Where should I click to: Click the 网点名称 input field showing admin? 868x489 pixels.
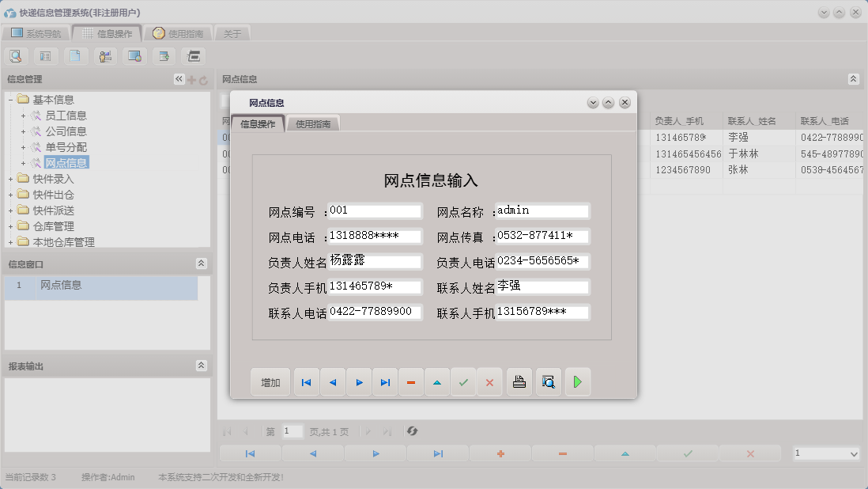541,210
